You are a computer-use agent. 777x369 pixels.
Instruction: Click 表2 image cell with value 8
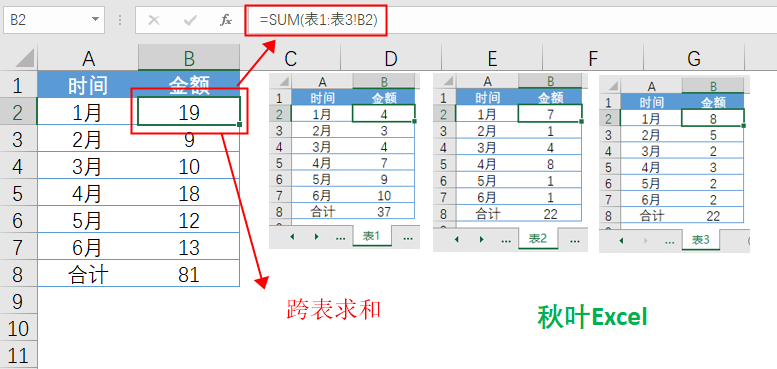pyautogui.click(x=550, y=163)
